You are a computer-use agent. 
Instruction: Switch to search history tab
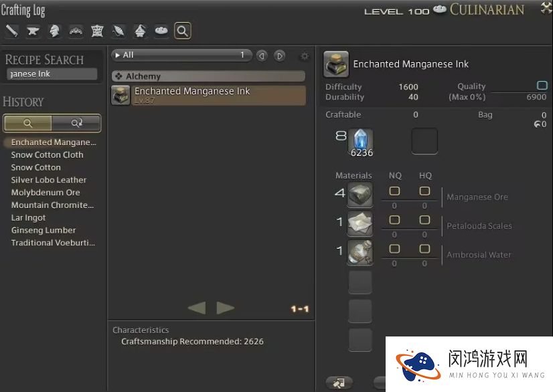tap(27, 123)
